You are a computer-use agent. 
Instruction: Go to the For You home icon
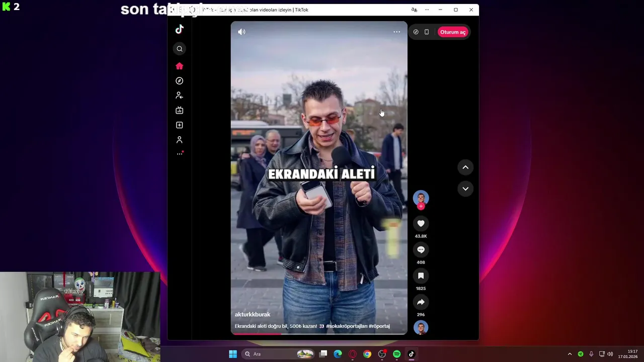(180, 66)
